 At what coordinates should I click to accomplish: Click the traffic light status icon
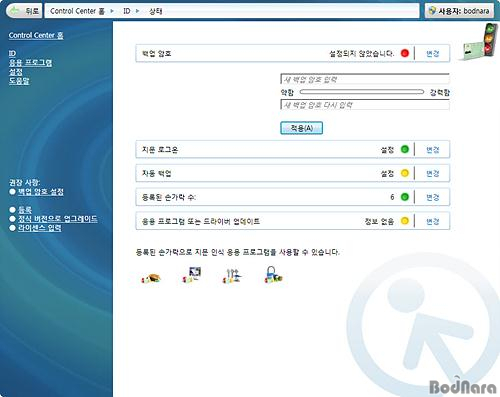tap(480, 42)
